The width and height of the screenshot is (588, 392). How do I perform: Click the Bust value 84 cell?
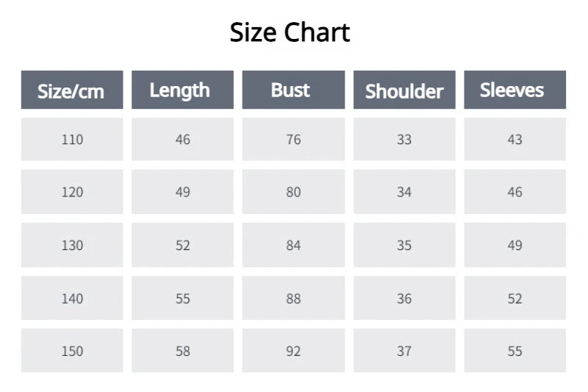pos(293,245)
